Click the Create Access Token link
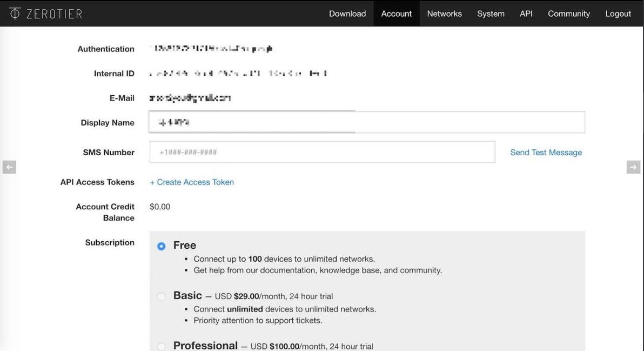Image resolution: width=644 pixels, height=351 pixels. pos(192,182)
